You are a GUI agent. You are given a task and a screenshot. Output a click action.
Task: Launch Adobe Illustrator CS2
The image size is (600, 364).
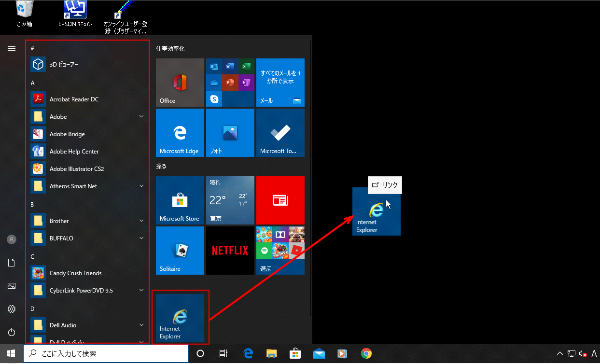[x=87, y=168]
